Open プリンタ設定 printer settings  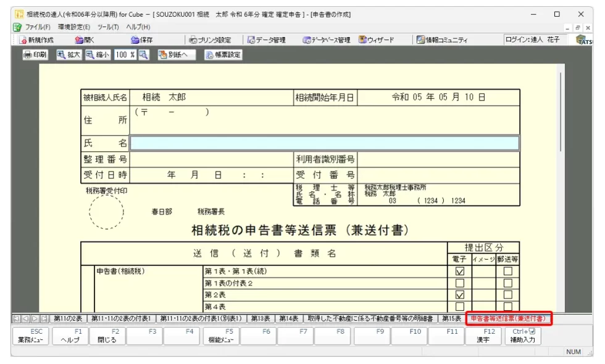coord(210,40)
